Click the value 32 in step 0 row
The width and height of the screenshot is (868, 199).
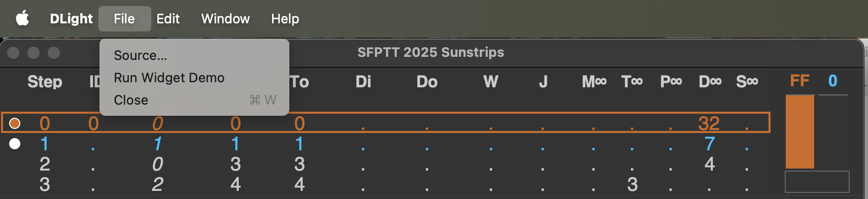point(709,123)
